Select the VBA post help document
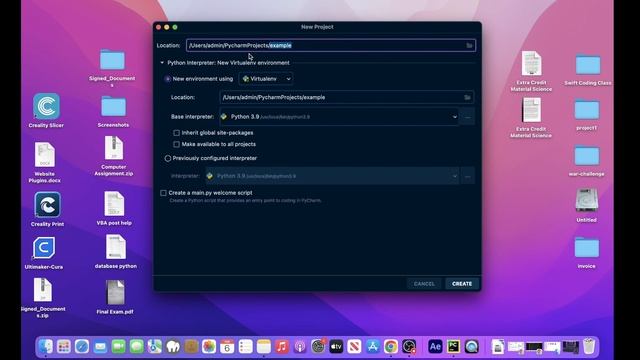Screen dimensions: 640x360 tap(114, 204)
